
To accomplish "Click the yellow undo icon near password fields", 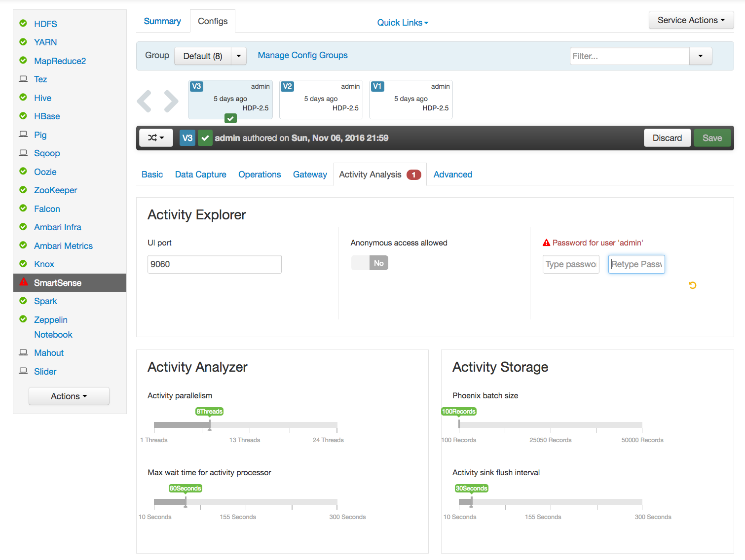I will pos(693,285).
